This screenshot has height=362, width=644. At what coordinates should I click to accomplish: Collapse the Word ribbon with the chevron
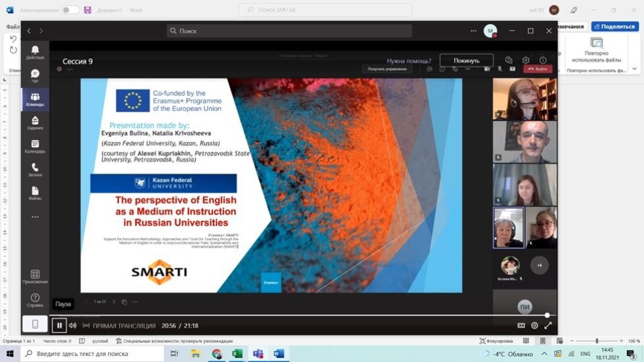634,68
